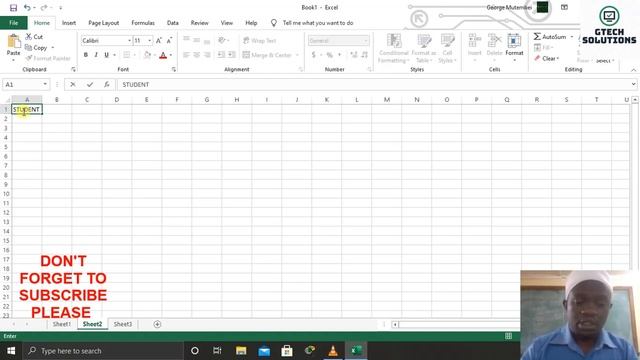Collapse the ribbon with the arrow
This screenshot has height=360, width=640.
[633, 70]
